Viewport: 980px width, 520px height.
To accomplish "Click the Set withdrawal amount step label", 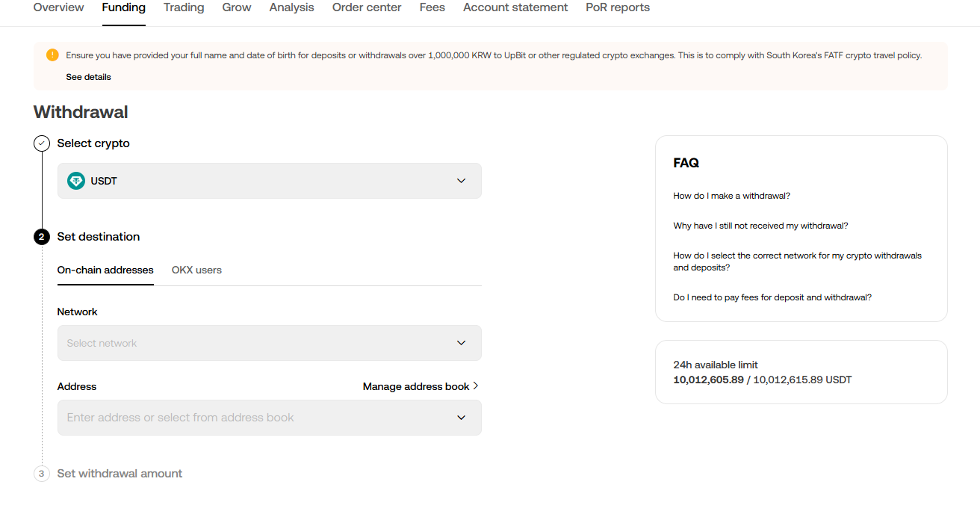I will click(x=120, y=474).
